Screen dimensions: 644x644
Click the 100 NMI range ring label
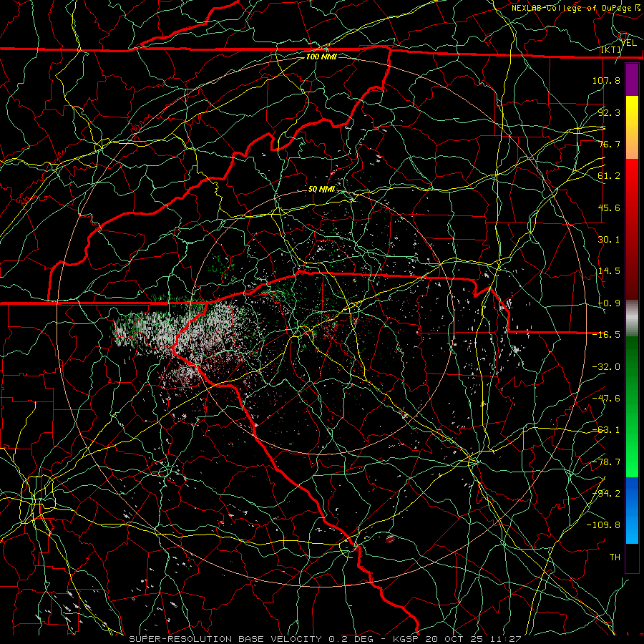321,57
